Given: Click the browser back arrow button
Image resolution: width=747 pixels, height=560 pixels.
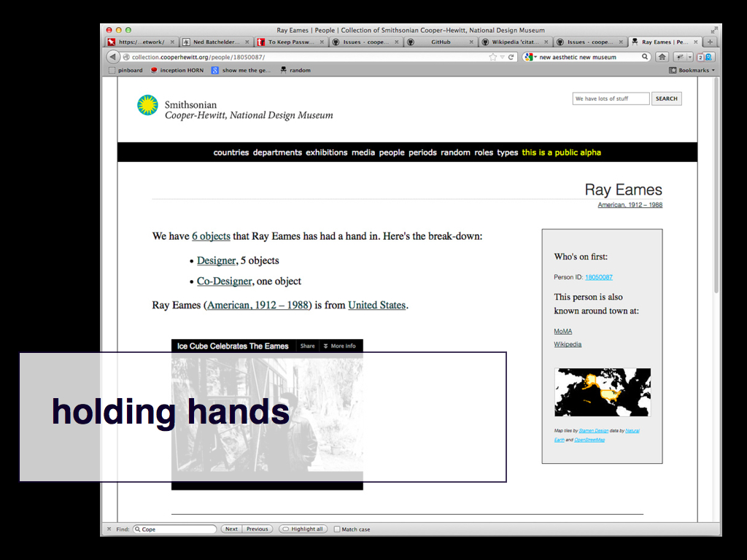Looking at the screenshot, I should point(113,57).
